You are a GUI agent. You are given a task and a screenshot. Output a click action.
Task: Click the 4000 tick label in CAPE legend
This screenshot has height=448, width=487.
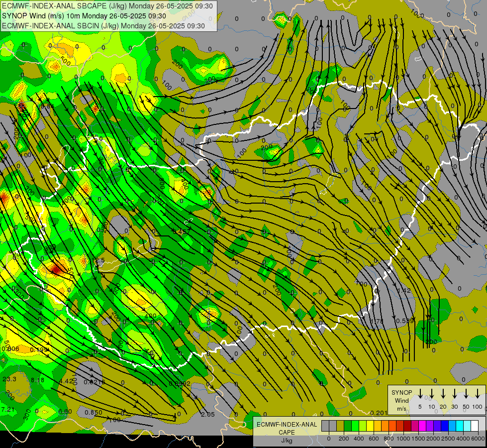(464, 439)
